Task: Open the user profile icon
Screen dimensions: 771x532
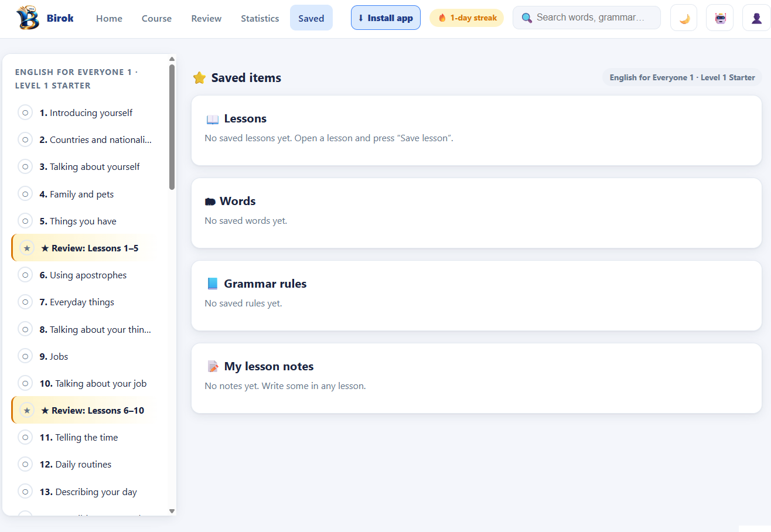Action: click(x=756, y=18)
